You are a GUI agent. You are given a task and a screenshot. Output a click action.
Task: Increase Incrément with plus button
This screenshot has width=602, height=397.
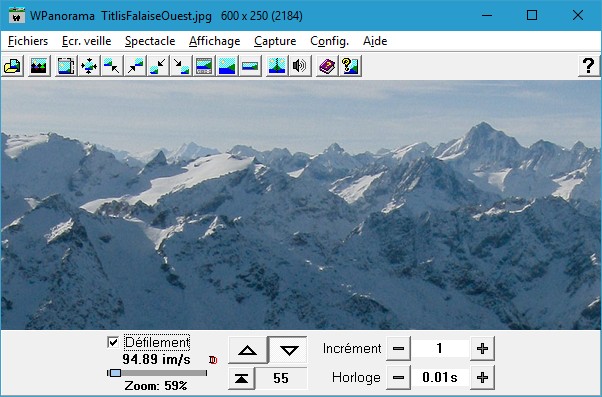(x=482, y=349)
